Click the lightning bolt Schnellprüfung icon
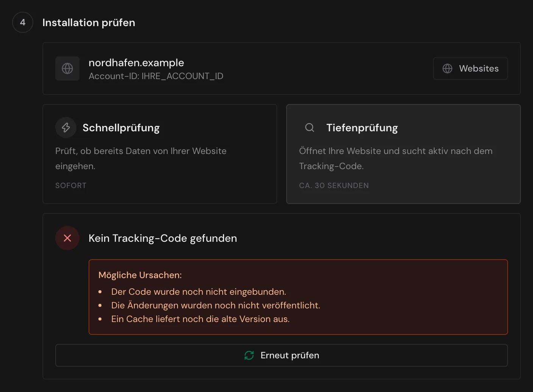The width and height of the screenshot is (533, 392). [66, 128]
